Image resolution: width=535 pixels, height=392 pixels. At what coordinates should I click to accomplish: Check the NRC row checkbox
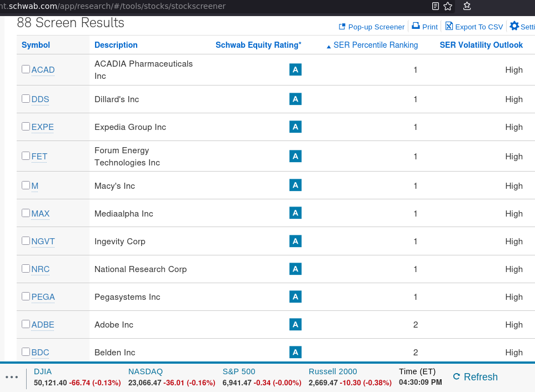[26, 269]
